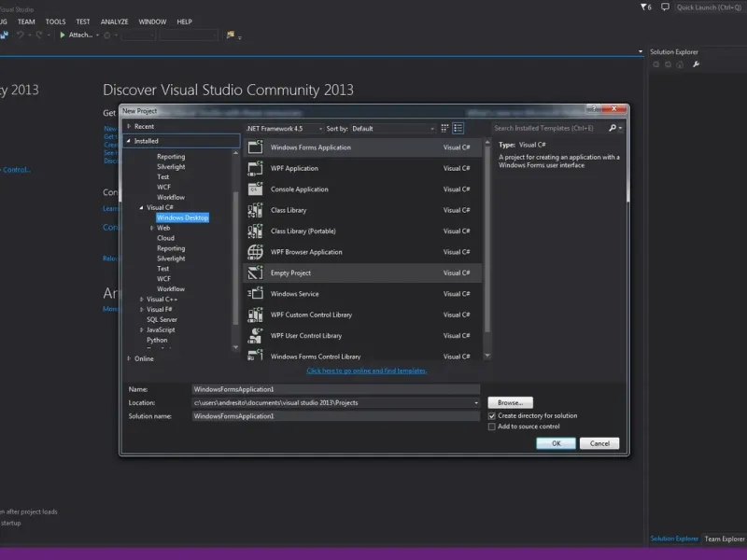Select the Empty Project template icon
747x560 pixels.
tap(255, 273)
